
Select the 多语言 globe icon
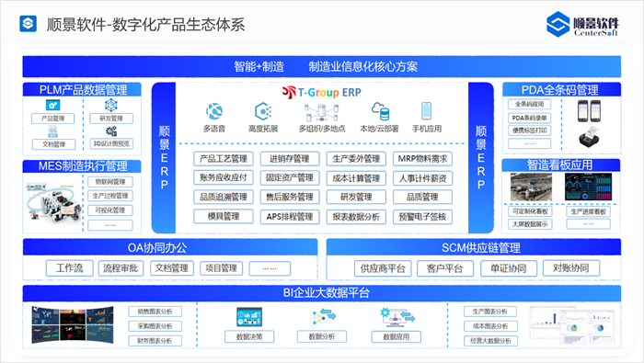[214, 111]
